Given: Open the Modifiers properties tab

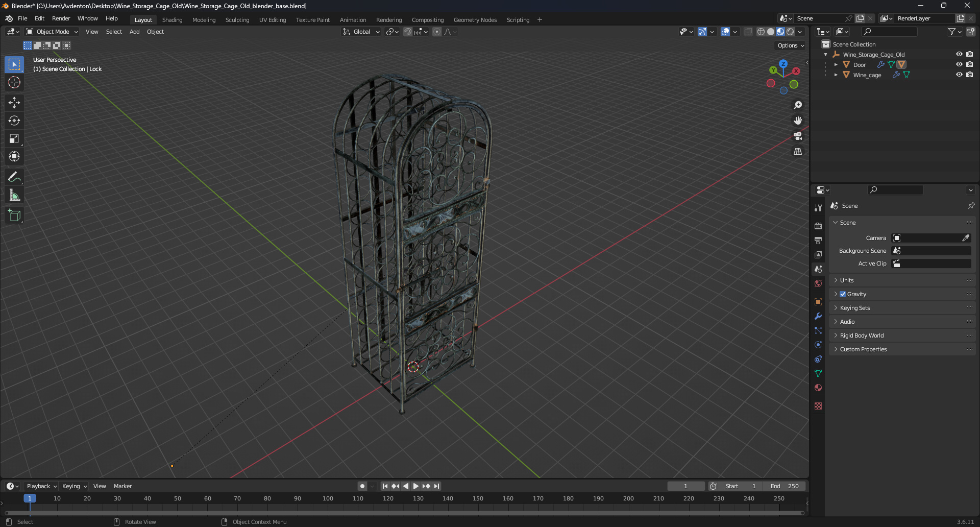Looking at the screenshot, I should pos(818,316).
